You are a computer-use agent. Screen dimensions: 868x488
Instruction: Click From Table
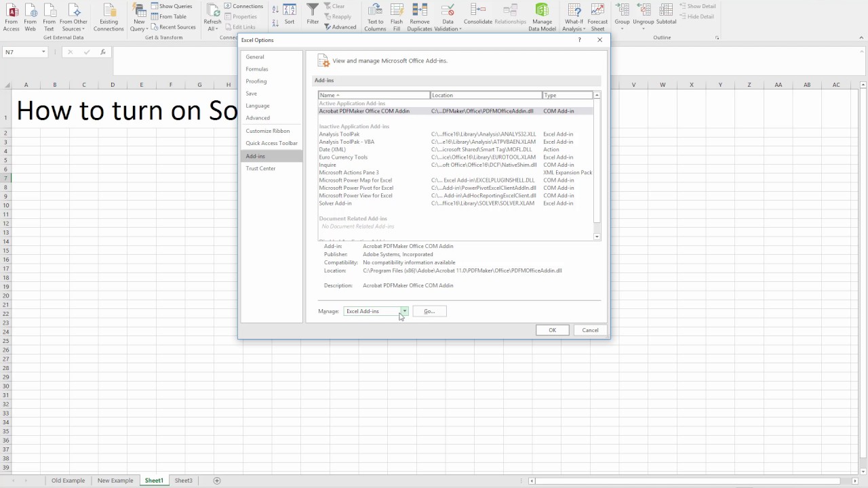coord(169,16)
